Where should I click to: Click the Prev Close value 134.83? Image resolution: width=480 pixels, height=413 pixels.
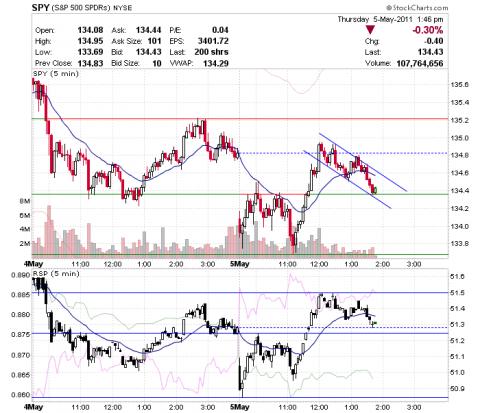coord(90,63)
